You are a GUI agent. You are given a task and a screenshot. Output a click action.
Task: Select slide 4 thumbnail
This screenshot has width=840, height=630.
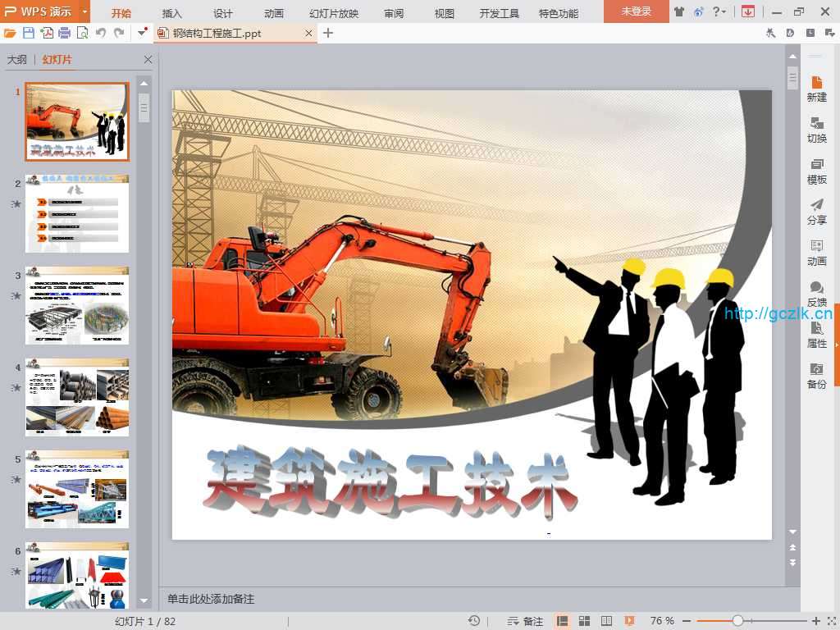[77, 396]
